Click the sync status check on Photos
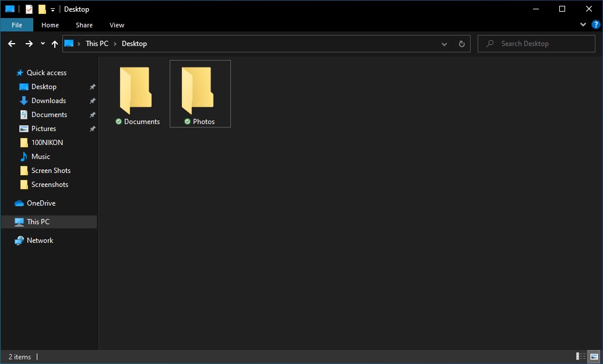Viewport: 603px width, 364px height. (187, 122)
